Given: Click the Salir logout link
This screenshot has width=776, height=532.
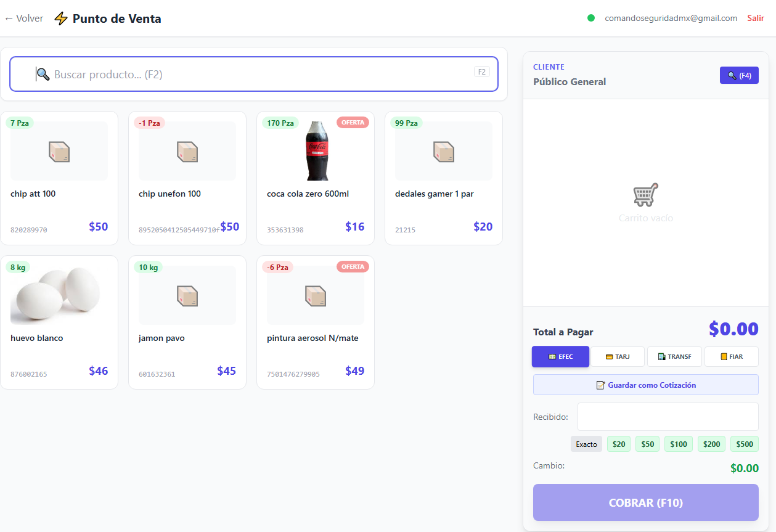Looking at the screenshot, I should 756,18.
